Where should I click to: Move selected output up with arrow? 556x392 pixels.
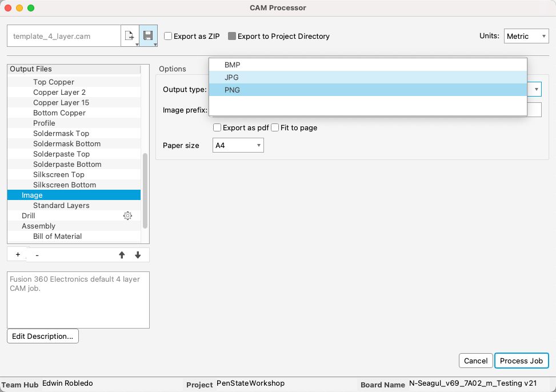click(122, 255)
